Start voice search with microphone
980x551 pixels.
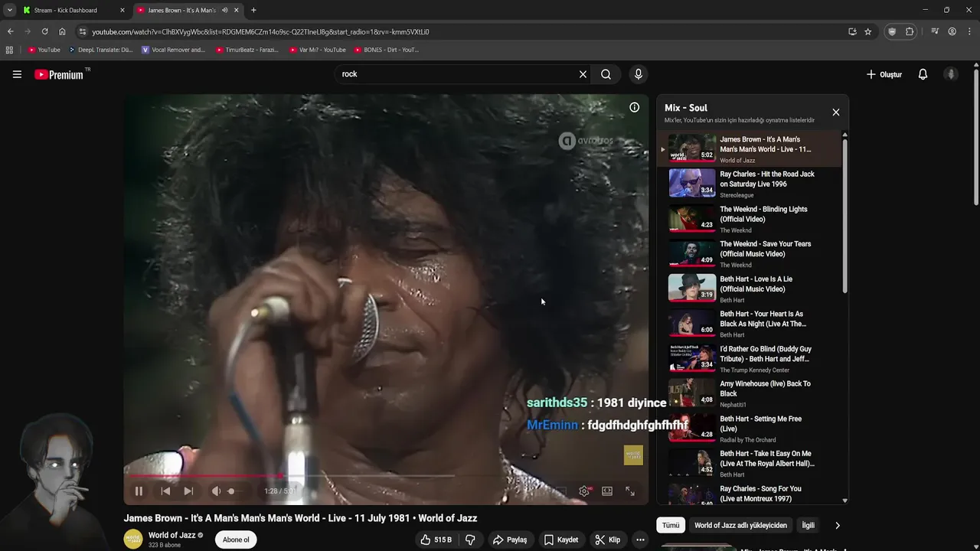(638, 74)
